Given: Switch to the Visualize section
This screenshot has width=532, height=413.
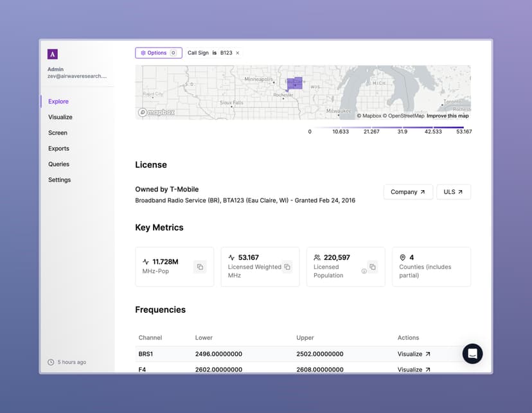Looking at the screenshot, I should click(x=60, y=117).
